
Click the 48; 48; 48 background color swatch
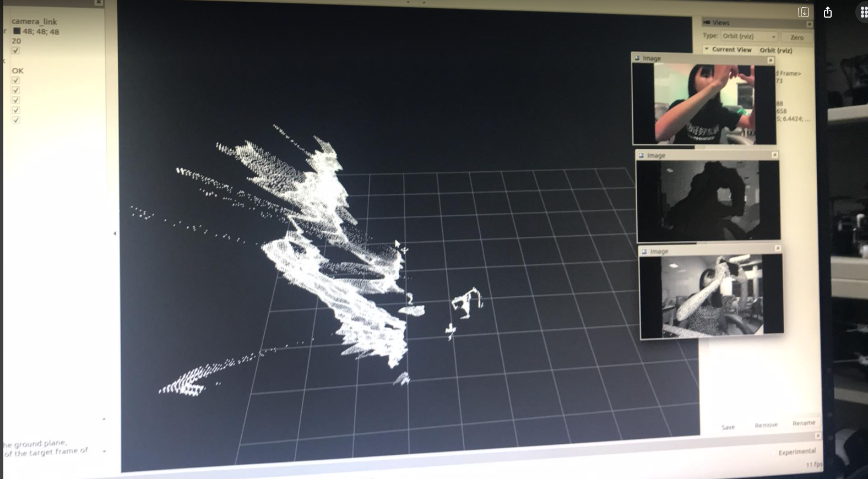17,31
